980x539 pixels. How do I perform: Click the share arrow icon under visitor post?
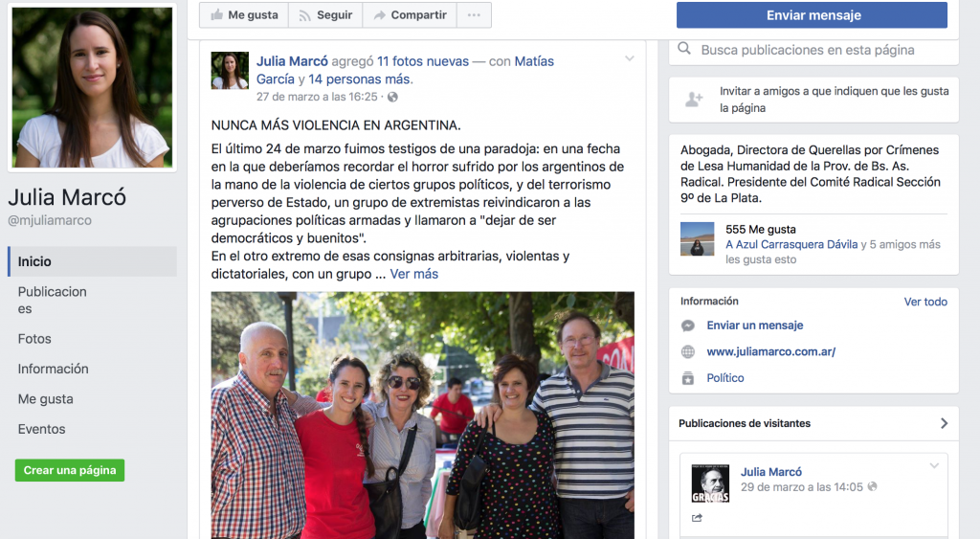point(697,518)
